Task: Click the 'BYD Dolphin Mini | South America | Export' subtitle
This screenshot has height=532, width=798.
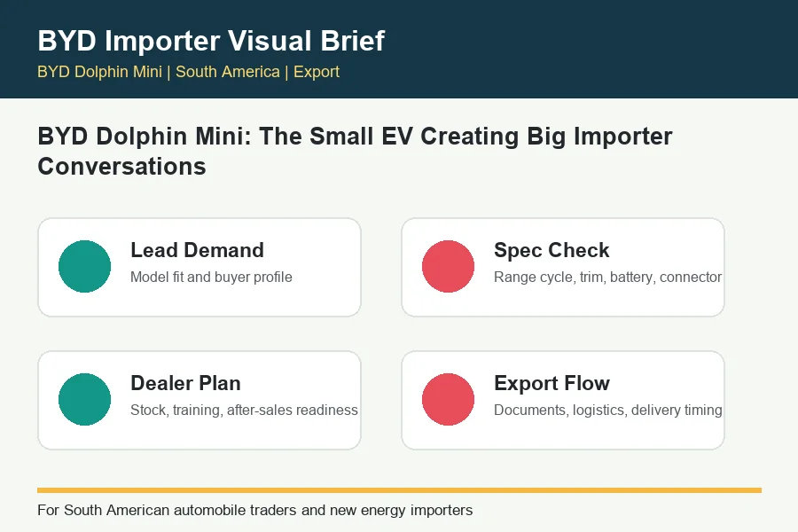Action: point(188,72)
